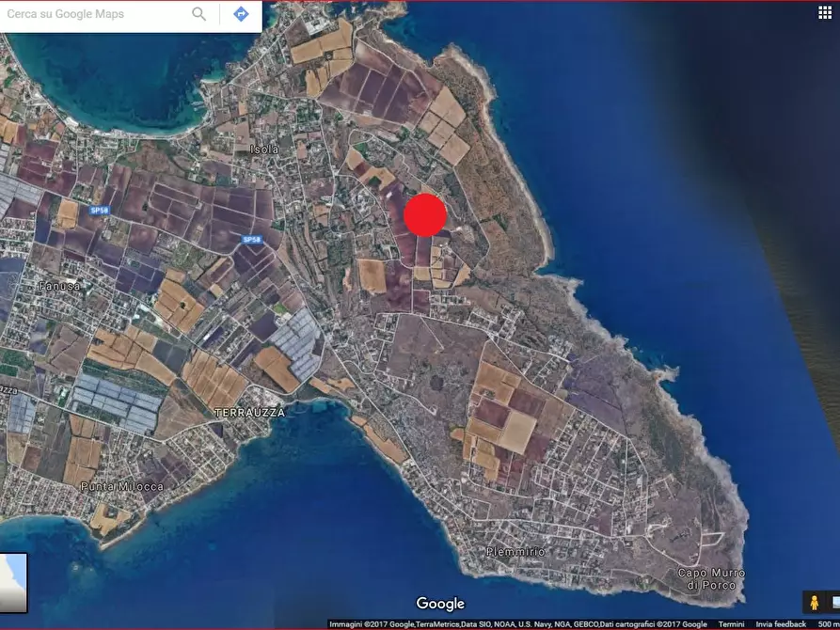Open the Terrauzza place label
The image size is (840, 630).
click(x=250, y=412)
